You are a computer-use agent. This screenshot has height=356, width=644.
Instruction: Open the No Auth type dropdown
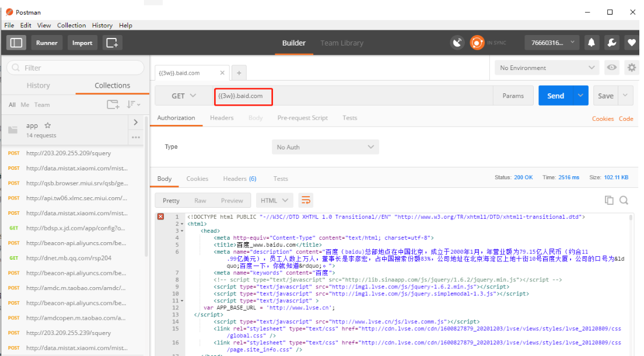coord(325,146)
